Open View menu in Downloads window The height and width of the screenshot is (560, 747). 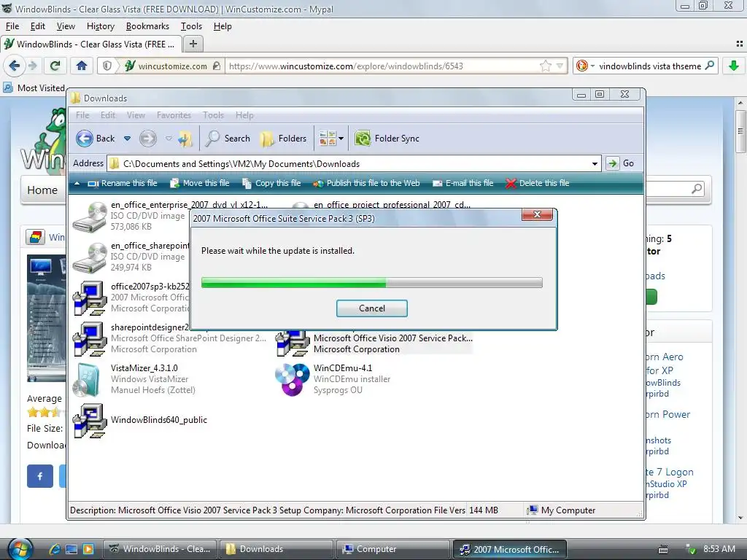tap(136, 115)
